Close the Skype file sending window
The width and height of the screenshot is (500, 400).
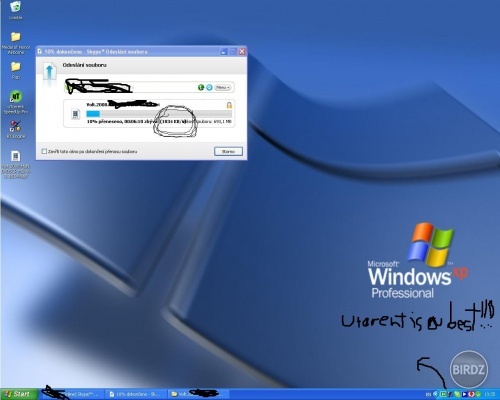pos(242,52)
